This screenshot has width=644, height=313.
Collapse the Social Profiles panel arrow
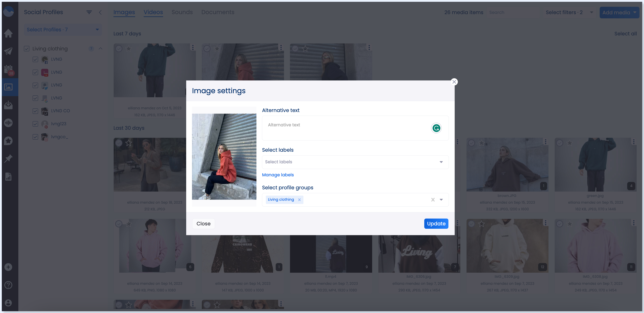tap(100, 12)
